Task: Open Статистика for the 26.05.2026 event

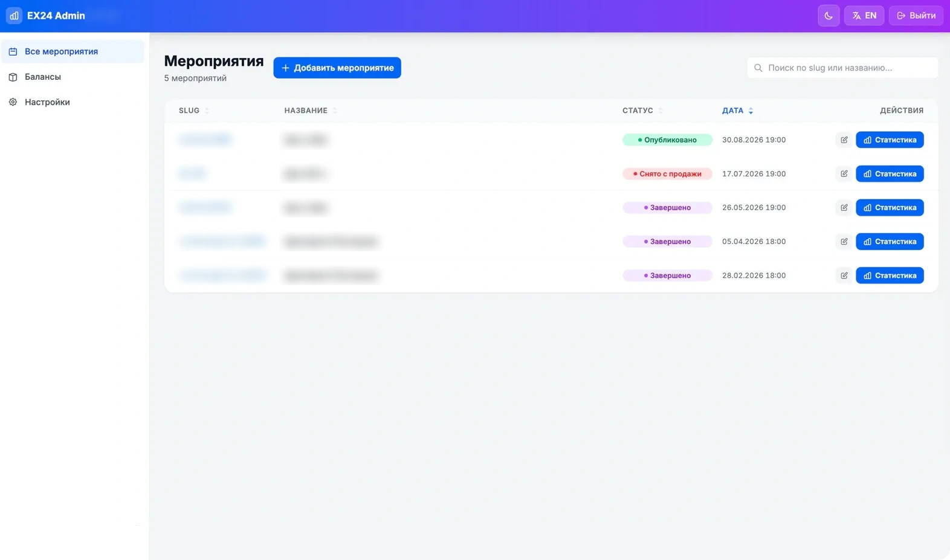Action: pos(890,207)
